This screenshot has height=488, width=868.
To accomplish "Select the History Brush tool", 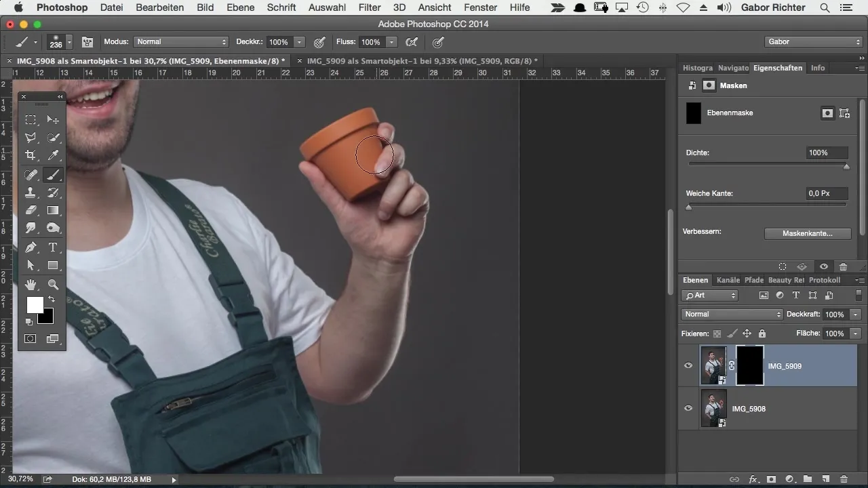I will tap(53, 192).
